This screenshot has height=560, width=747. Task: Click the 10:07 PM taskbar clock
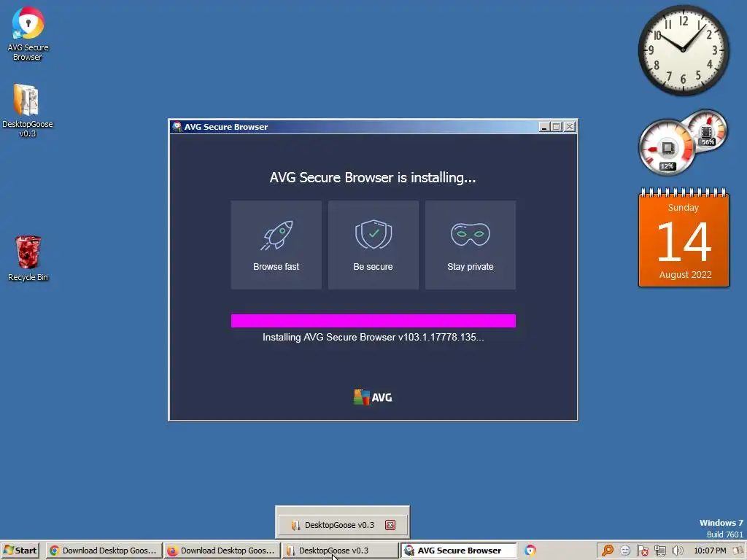pyautogui.click(x=710, y=551)
